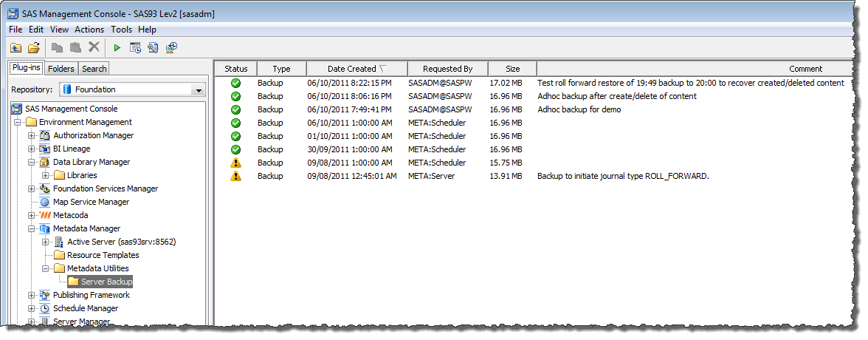Expand the Publishing Framework node

32,295
